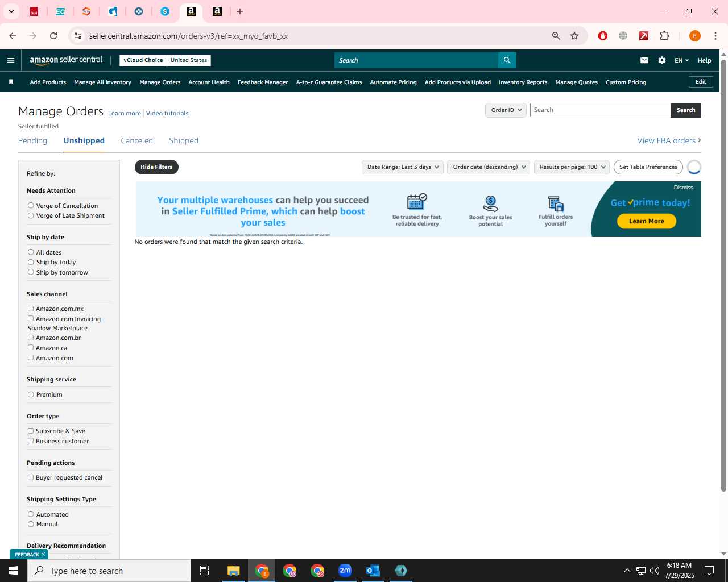This screenshot has width=728, height=582.
Task: Click the order search input field
Action: tap(600, 110)
